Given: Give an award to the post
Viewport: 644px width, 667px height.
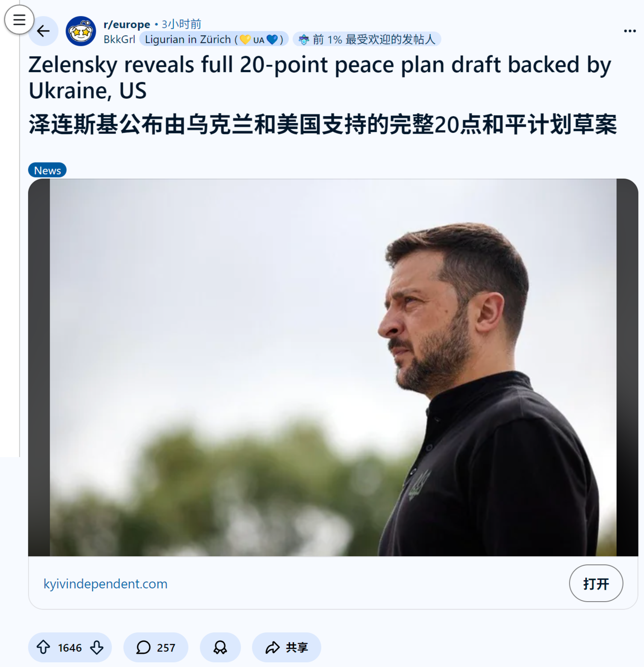Looking at the screenshot, I should [220, 647].
